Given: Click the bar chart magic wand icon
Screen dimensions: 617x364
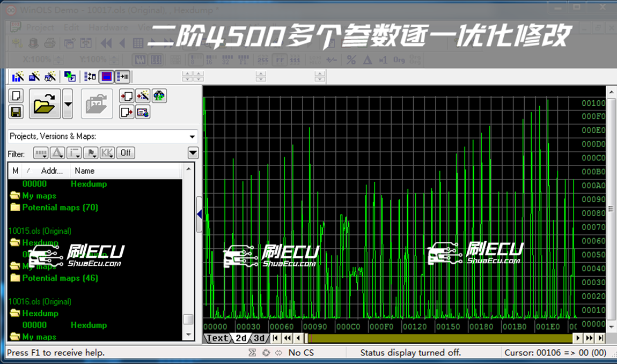Looking at the screenshot, I should click(18, 77).
